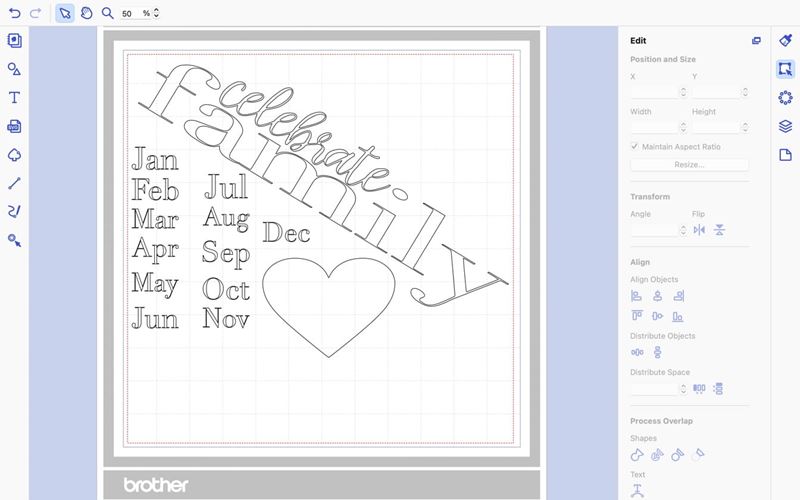Screen dimensions: 800x500
Task: Open the Layers panel icon
Action: [x=785, y=126]
